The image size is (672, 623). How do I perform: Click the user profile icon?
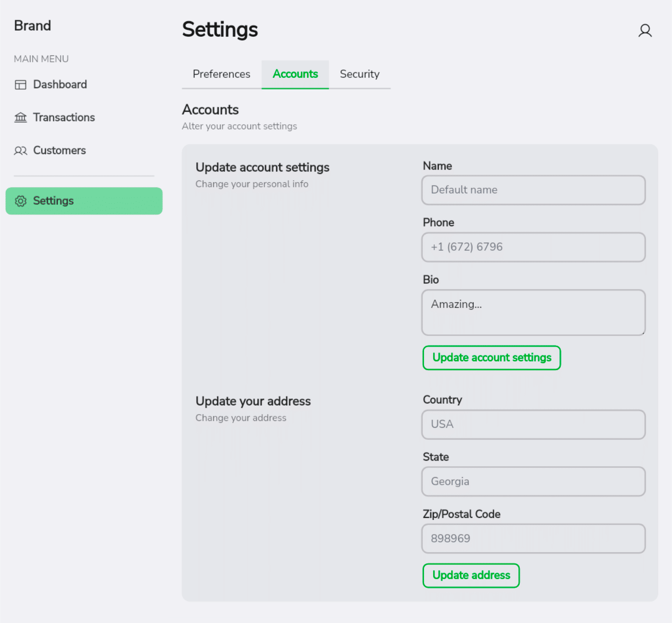point(645,30)
